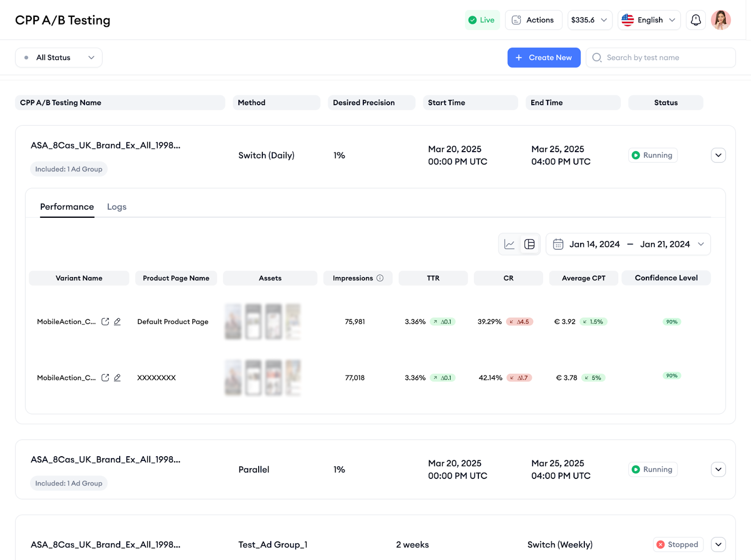Click the notification bell icon

[x=696, y=20]
